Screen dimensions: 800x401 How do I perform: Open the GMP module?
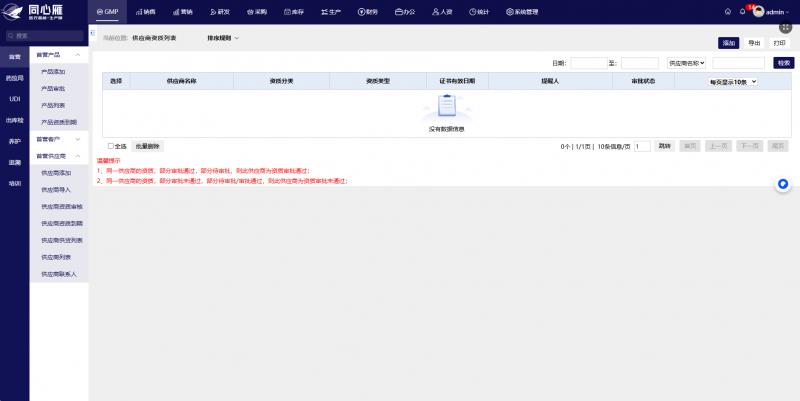point(108,12)
